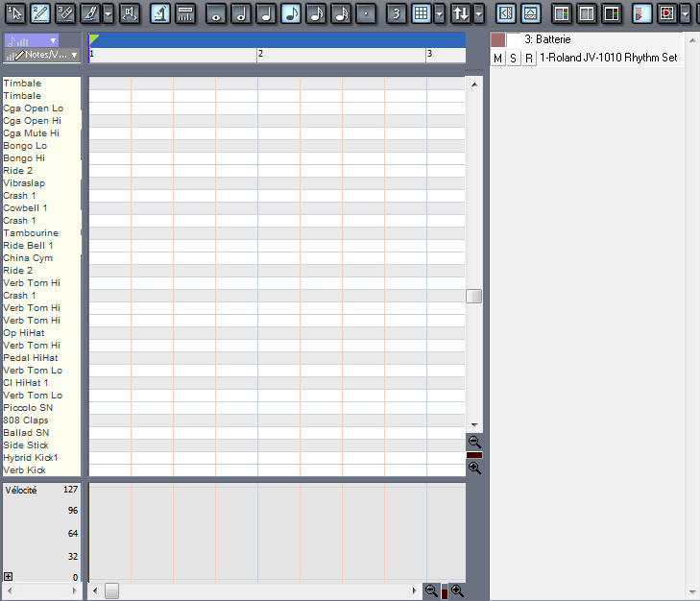700x601 pixels.
Task: Open the Snap to Grid options dropdown
Action: pos(439,13)
